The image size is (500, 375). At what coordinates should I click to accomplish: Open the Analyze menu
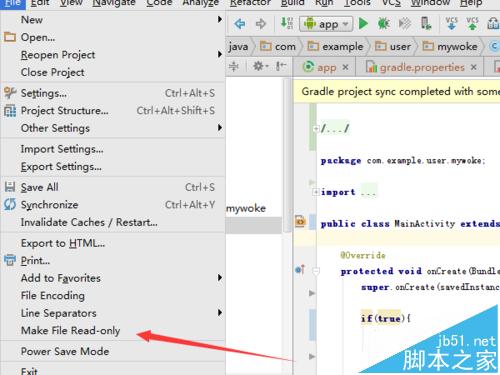(x=201, y=3)
